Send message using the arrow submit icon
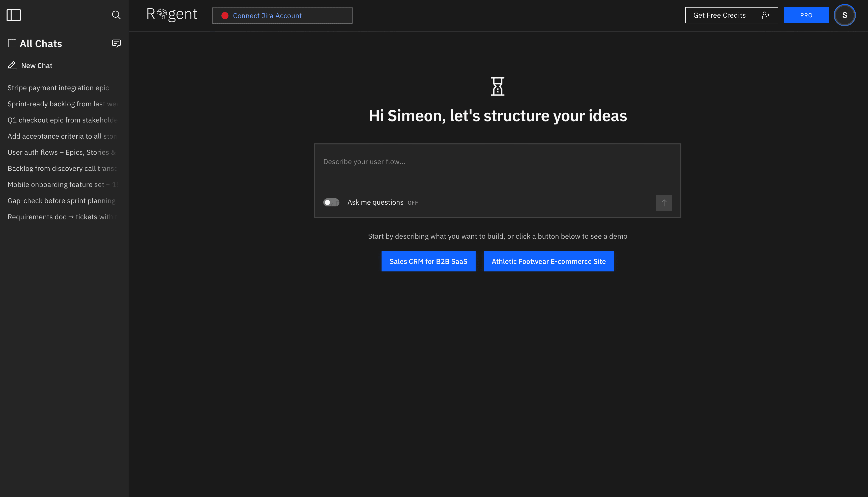This screenshot has width=868, height=497. [664, 202]
